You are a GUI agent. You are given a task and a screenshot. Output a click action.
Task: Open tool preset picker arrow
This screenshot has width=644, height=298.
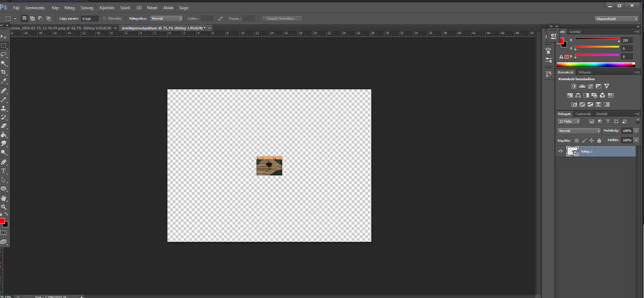(15, 18)
